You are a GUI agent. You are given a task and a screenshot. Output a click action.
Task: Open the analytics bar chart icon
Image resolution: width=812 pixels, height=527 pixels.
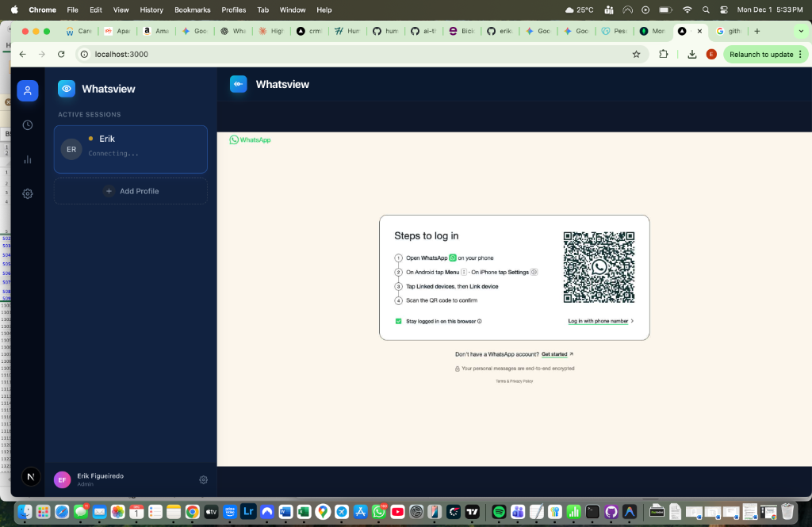[x=28, y=159]
